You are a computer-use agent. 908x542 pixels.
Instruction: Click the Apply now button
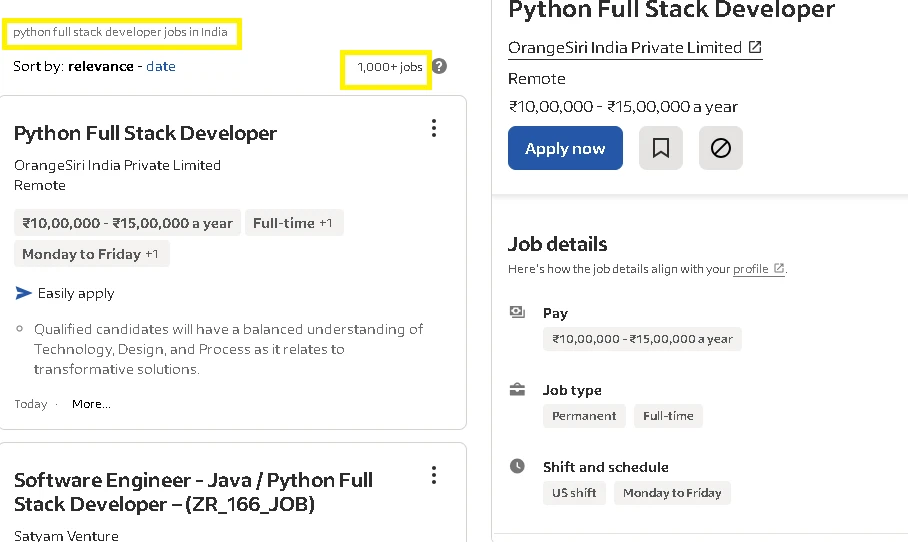coord(565,148)
